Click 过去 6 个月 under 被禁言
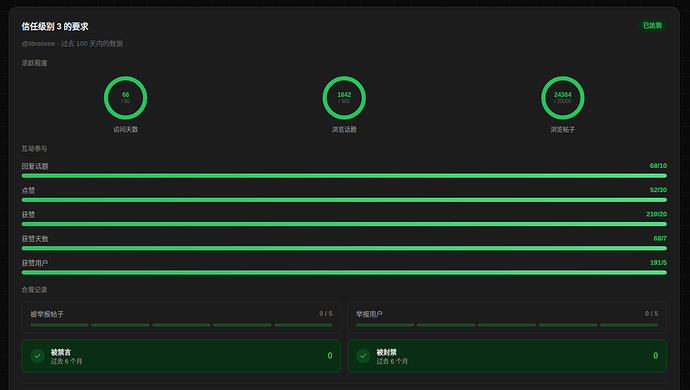Screen dimensions: 690x390 click(x=66, y=361)
